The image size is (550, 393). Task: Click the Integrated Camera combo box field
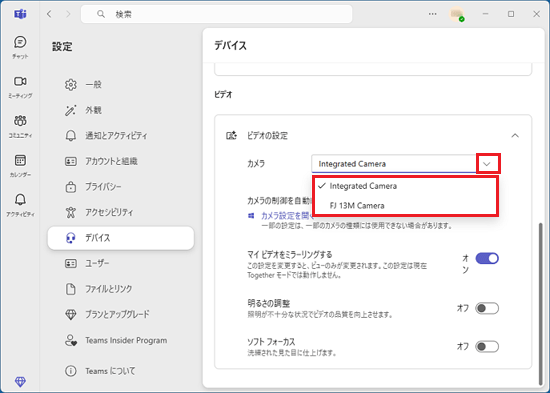pyautogui.click(x=405, y=164)
